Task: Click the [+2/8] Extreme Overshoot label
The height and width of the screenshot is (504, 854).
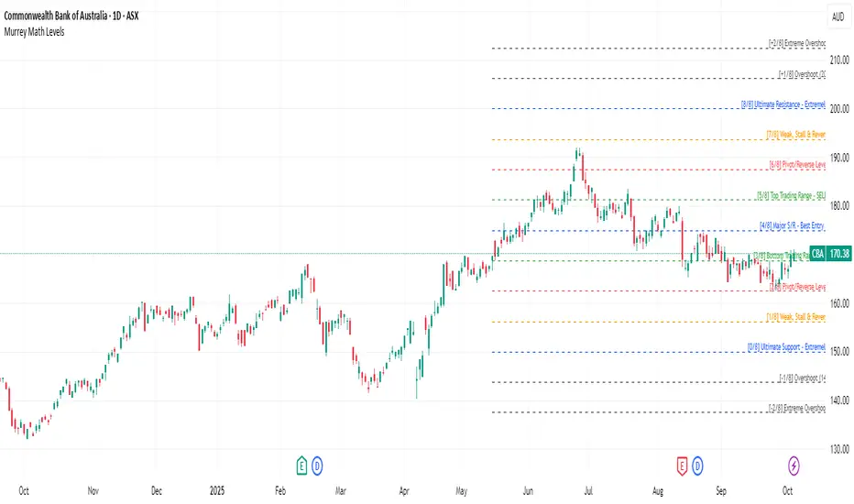Action: (796, 44)
